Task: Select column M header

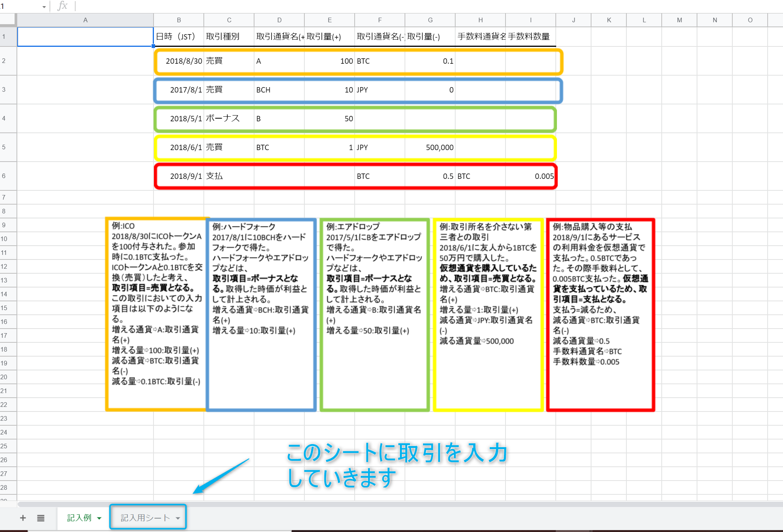Action: click(x=679, y=20)
